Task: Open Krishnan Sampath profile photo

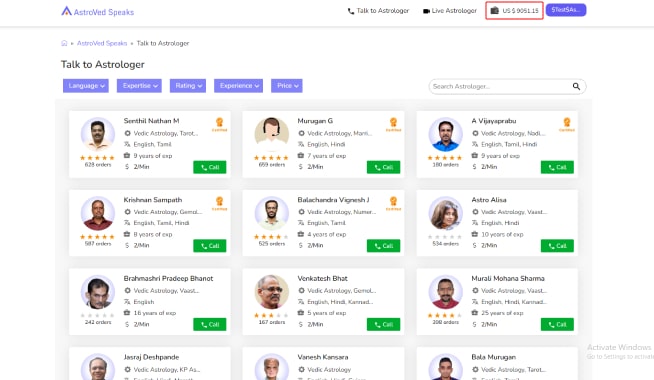Action: tap(98, 213)
